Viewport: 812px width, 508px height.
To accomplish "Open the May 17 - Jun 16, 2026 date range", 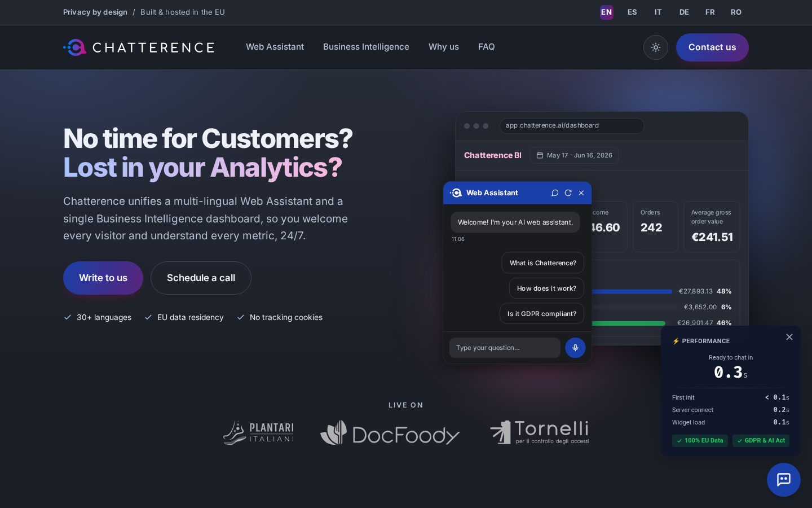I will (574, 155).
